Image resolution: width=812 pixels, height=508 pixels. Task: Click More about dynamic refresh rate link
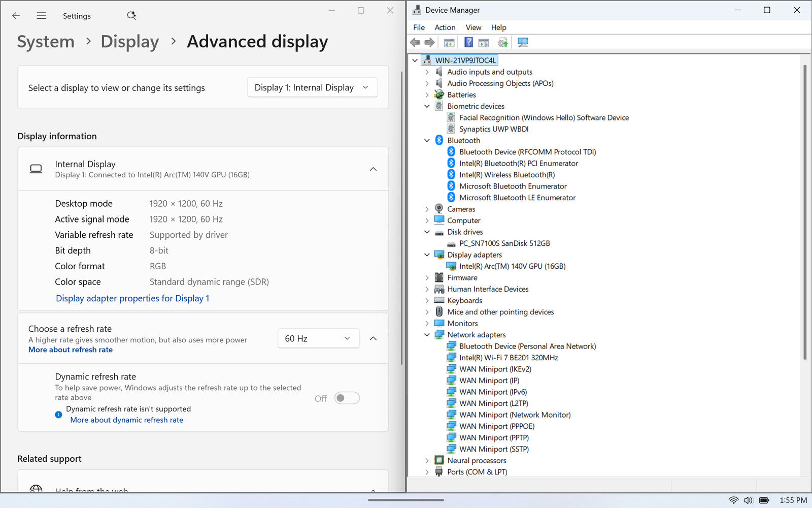point(127,420)
